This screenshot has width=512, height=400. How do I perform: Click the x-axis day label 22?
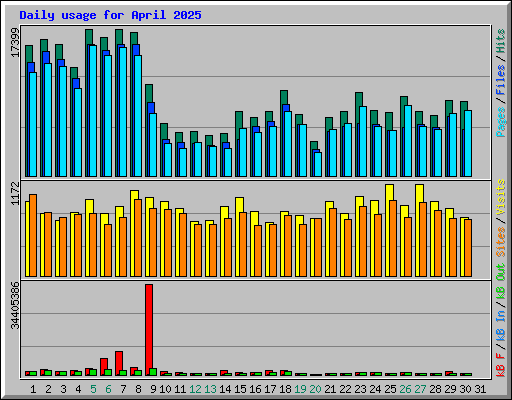tap(345, 389)
